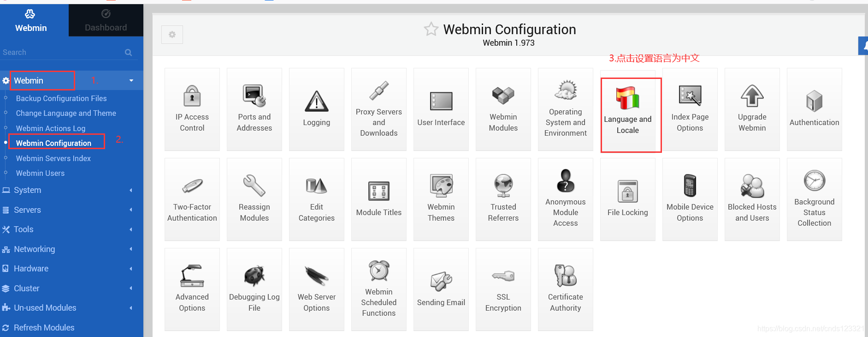Viewport: 868px width, 337px height.
Task: Expand the Un-used Modules category
Action: coord(71,308)
